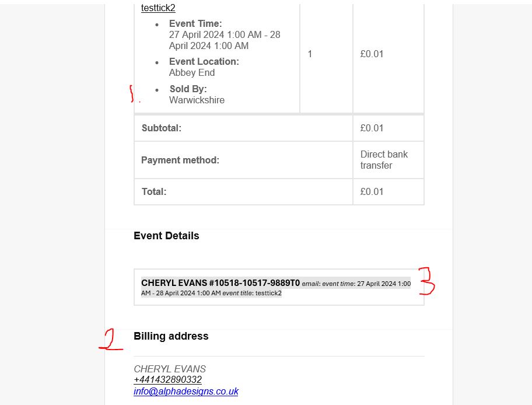Image resolution: width=532 pixels, height=405 pixels.
Task: Click the Payment method label
Action: (x=180, y=160)
